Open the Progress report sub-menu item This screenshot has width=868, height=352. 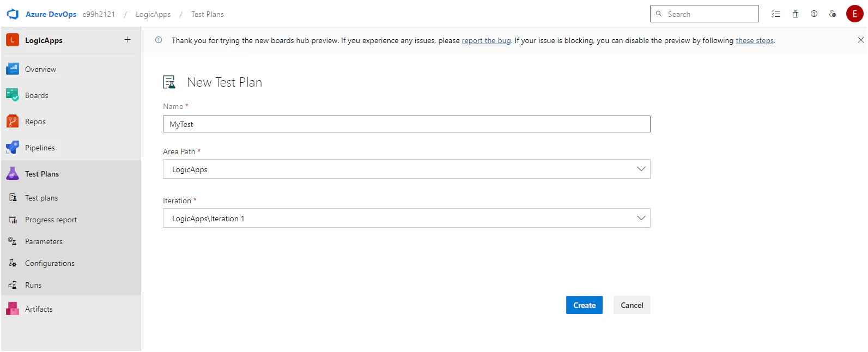pyautogui.click(x=71, y=220)
